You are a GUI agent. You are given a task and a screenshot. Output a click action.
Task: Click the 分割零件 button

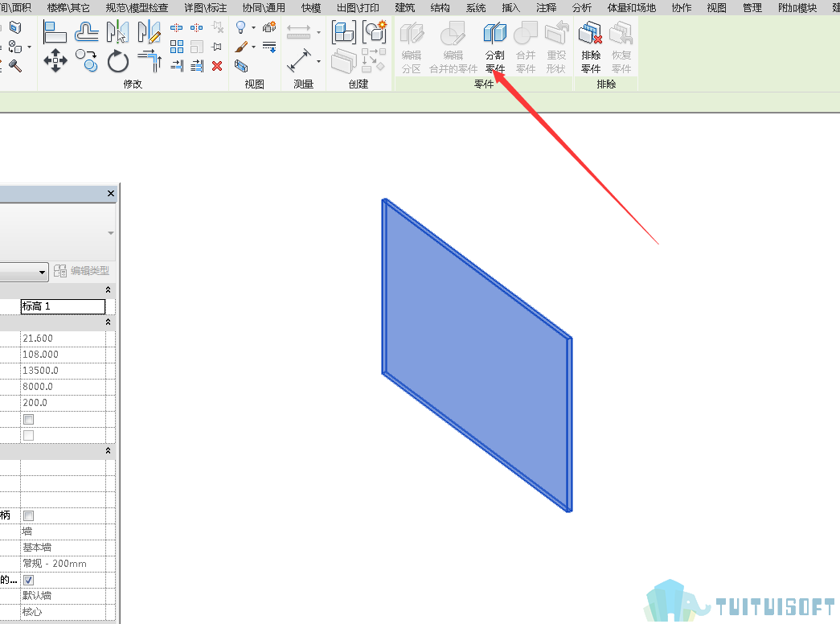click(x=495, y=47)
